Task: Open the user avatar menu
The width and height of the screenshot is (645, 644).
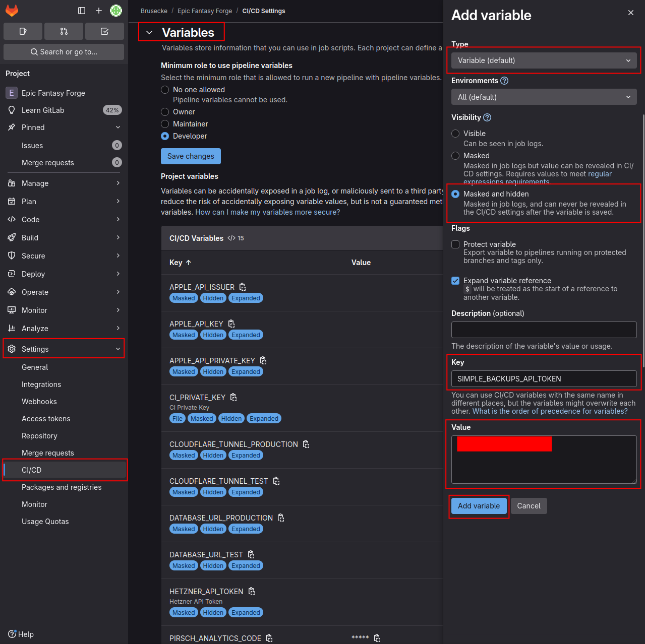Action: (116, 11)
